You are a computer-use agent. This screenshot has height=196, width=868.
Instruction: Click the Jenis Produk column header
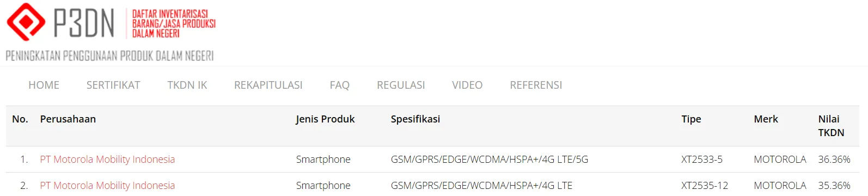[x=325, y=119]
